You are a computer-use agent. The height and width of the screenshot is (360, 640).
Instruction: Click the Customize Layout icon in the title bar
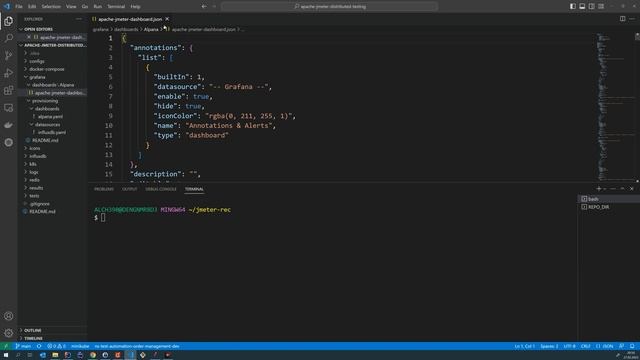pyautogui.click(x=601, y=7)
